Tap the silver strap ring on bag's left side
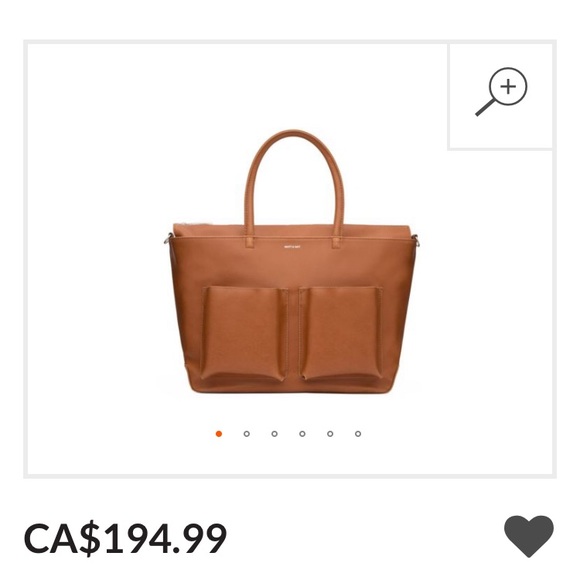Image resolution: width=580 pixels, height=580 pixels. [168, 239]
